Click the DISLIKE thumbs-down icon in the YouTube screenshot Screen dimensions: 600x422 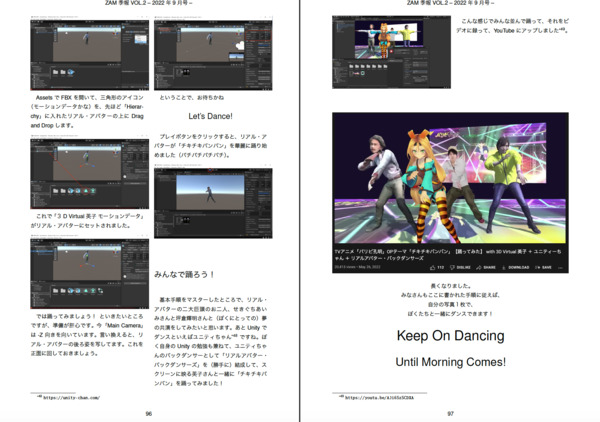click(x=452, y=267)
